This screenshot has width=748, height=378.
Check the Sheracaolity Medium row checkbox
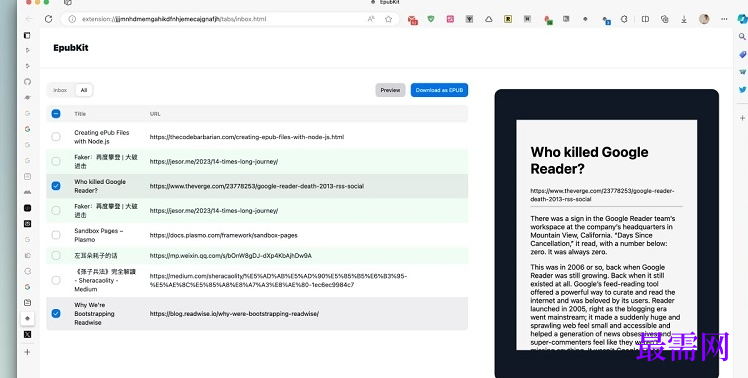click(56, 280)
